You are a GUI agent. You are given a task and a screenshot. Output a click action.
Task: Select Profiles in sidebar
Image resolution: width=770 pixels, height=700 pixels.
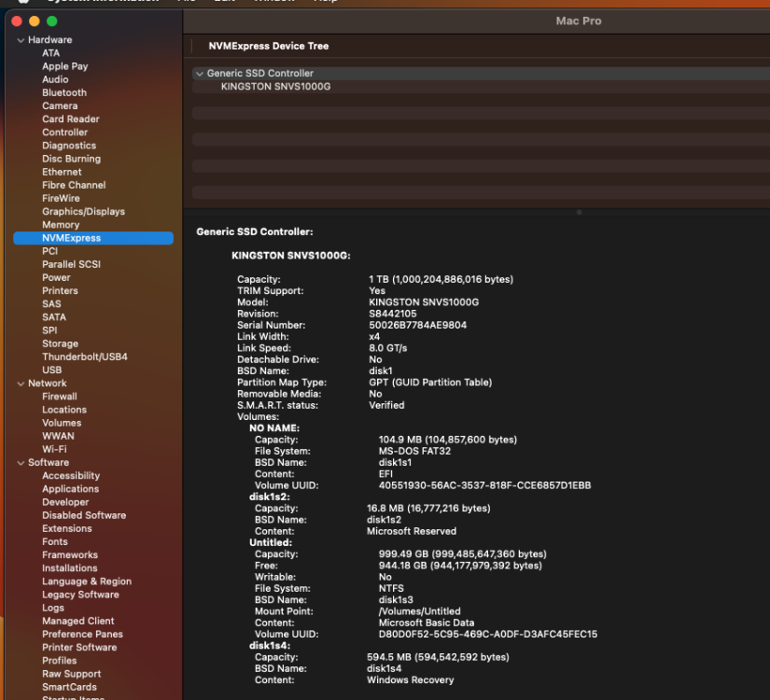tap(60, 661)
